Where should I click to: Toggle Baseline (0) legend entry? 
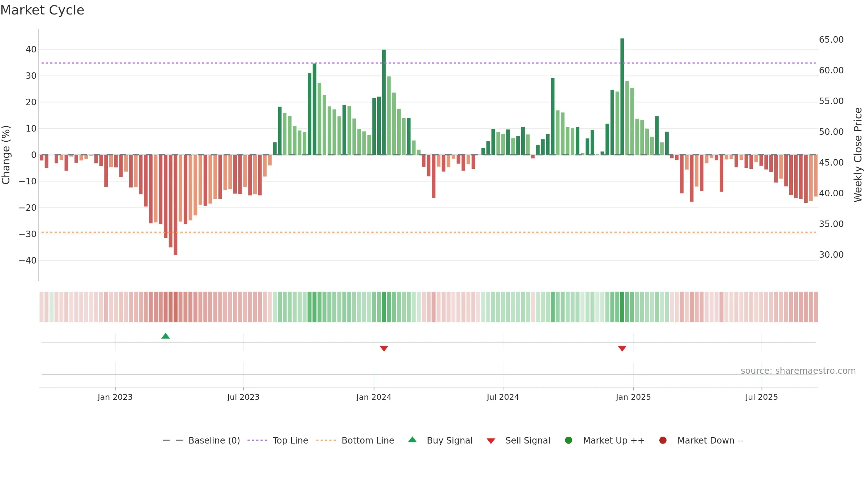tap(201, 440)
